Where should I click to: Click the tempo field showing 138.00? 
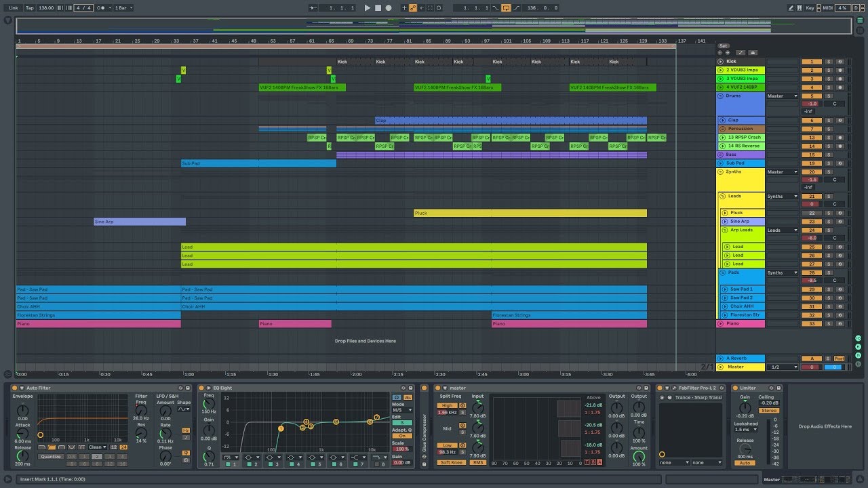coord(46,8)
